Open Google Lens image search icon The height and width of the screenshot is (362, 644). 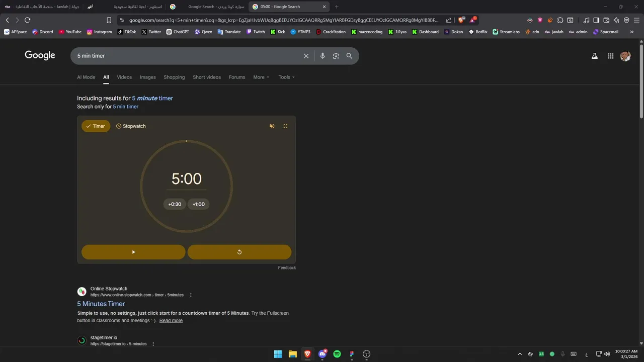(336, 56)
